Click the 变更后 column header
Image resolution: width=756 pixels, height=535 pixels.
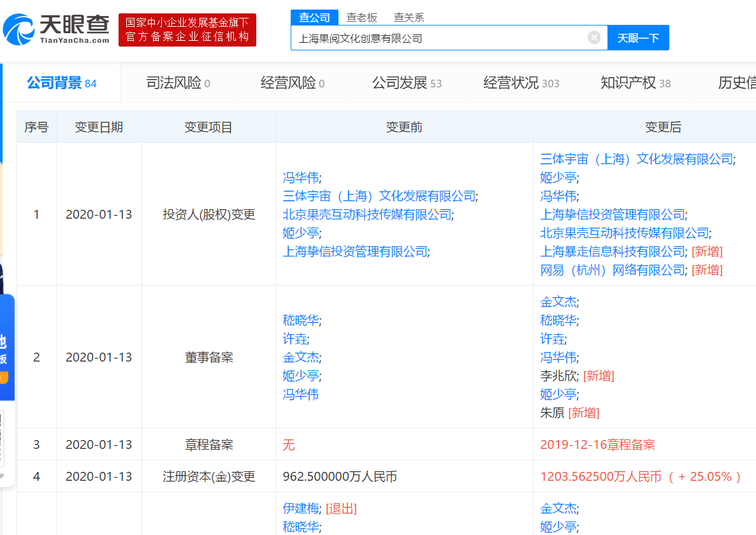[x=663, y=127]
